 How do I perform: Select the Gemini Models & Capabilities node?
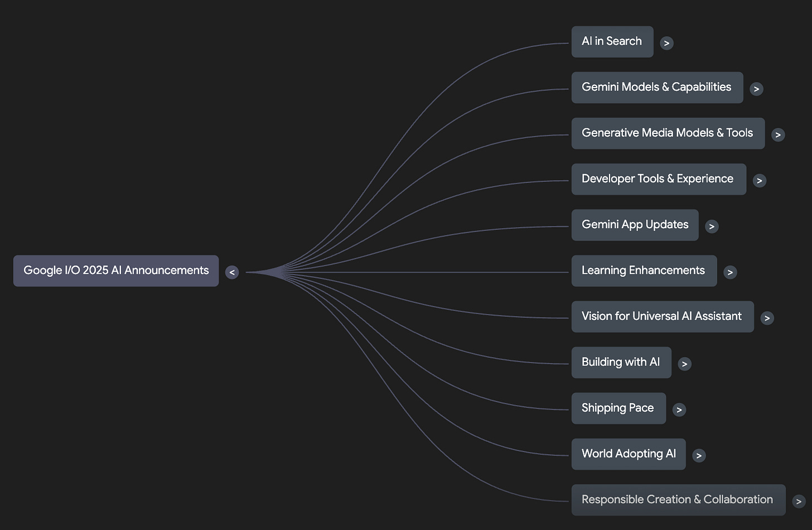tap(657, 87)
